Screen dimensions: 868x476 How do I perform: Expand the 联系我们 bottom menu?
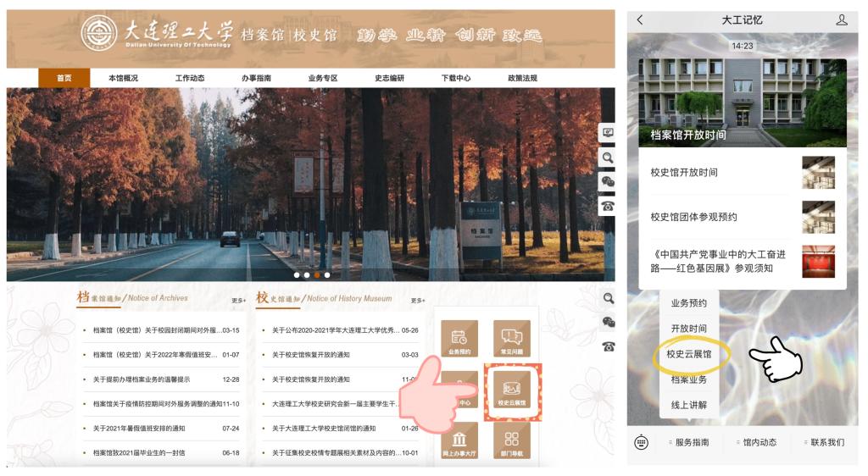pyautogui.click(x=826, y=442)
